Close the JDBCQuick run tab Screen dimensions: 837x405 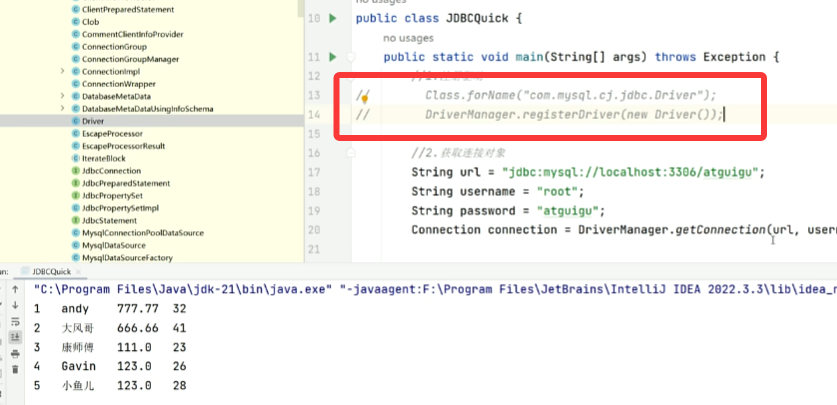(80, 272)
